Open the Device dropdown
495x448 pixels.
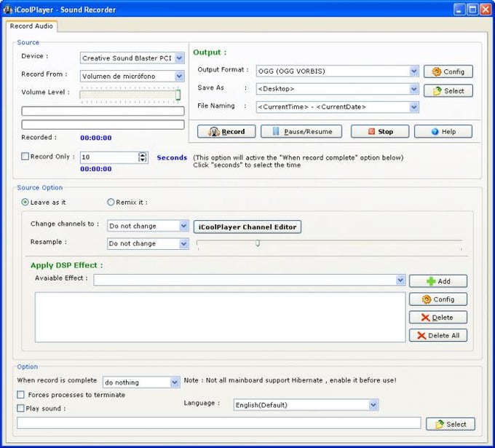pos(179,58)
